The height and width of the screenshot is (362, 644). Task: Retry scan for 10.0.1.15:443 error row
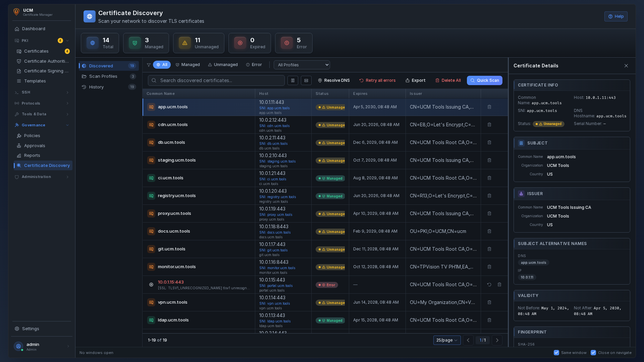[489, 285]
